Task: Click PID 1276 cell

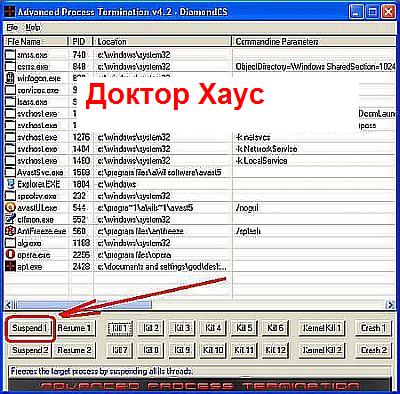Action: (x=81, y=137)
